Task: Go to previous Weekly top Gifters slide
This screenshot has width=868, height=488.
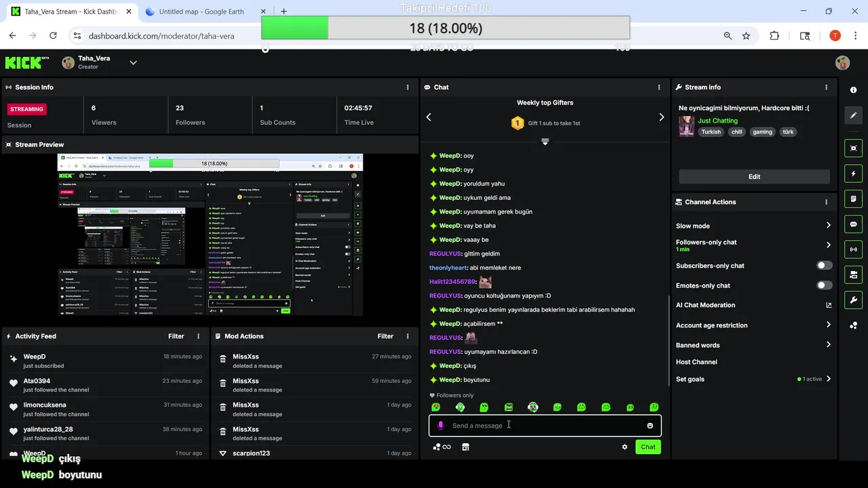Action: (429, 117)
